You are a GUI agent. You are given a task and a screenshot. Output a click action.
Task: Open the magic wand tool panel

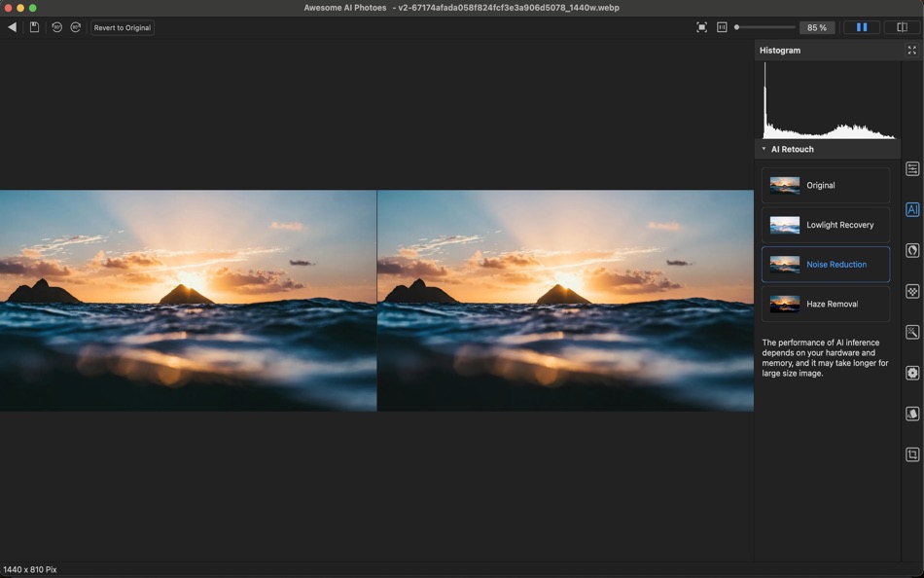pos(912,332)
